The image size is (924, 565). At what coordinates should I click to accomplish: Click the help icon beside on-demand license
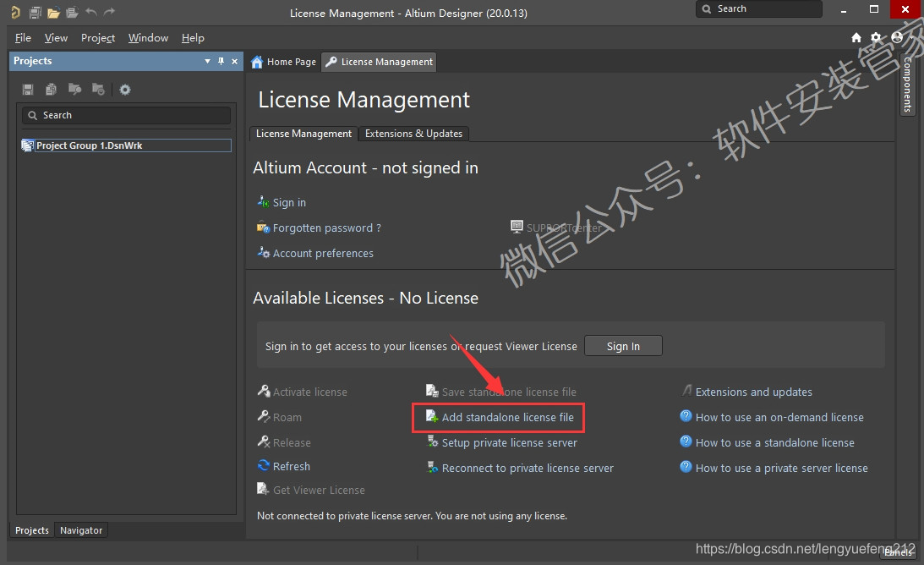coord(686,416)
